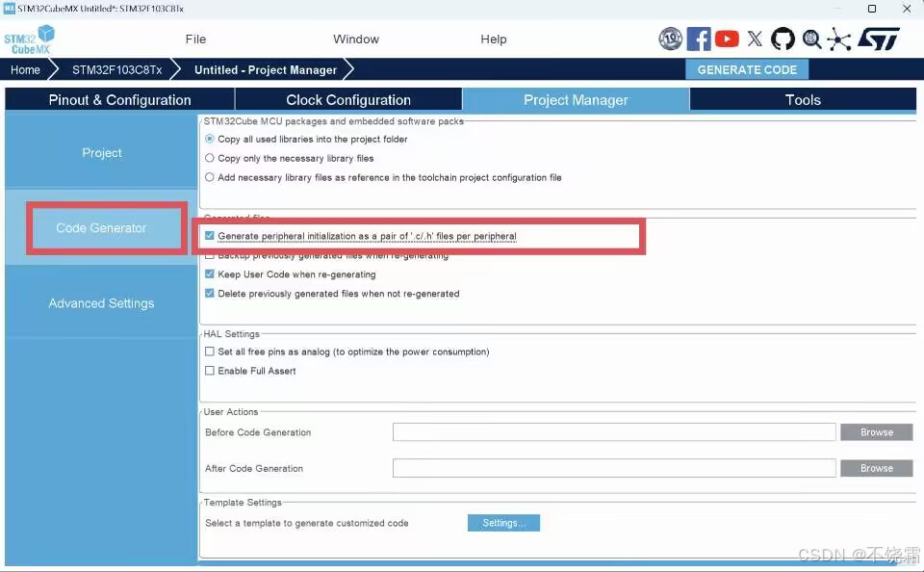This screenshot has width=924, height=572.
Task: Toggle 'Backup previously generated files' checkbox
Action: pyautogui.click(x=209, y=256)
